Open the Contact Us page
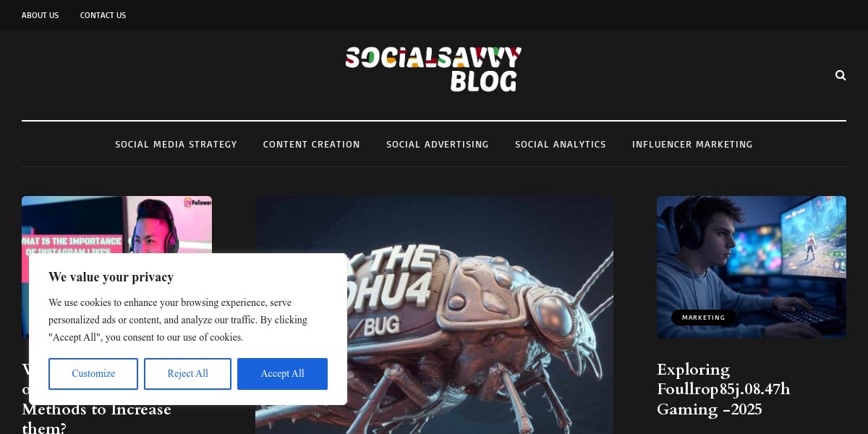Viewport: 868px width, 434px height. point(103,15)
